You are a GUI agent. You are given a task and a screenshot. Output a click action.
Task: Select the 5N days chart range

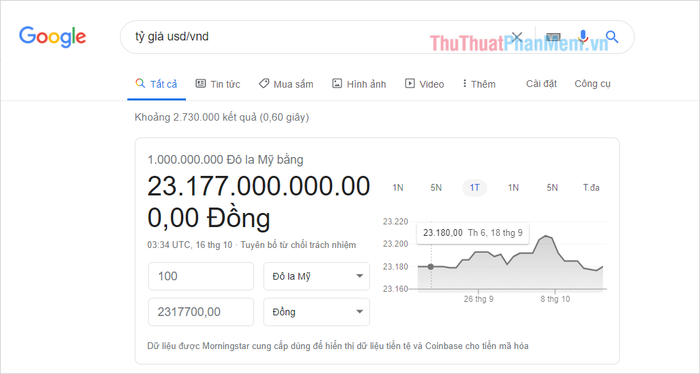436,187
